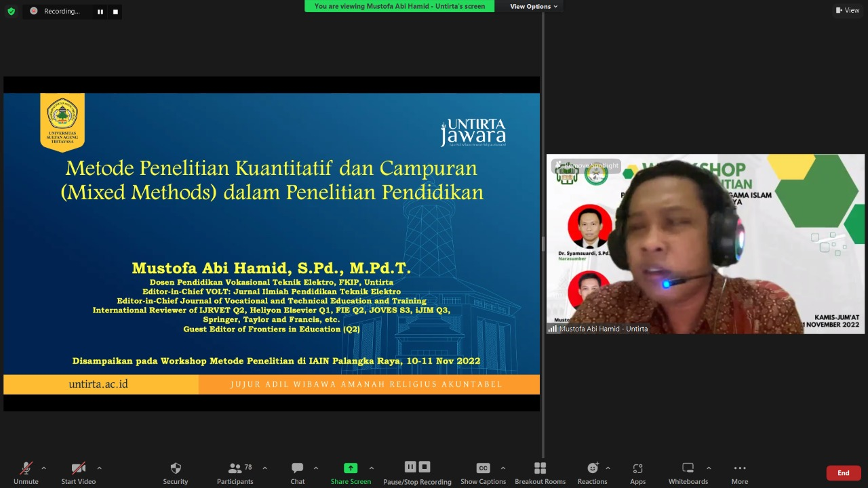
Task: Click the Untirta Jawara logo on the slide
Action: (473, 132)
